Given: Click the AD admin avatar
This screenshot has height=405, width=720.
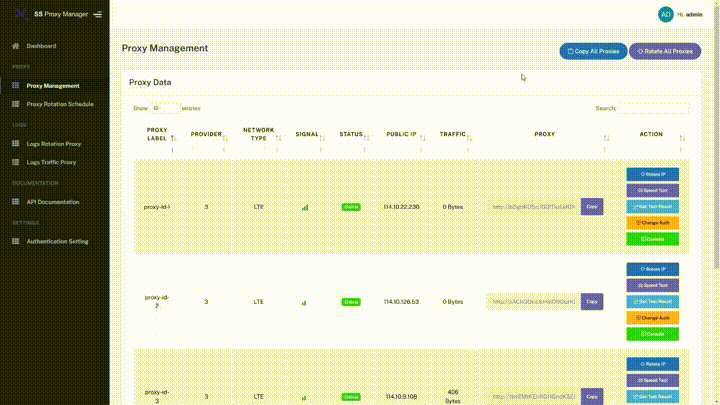Looking at the screenshot, I should (665, 14).
